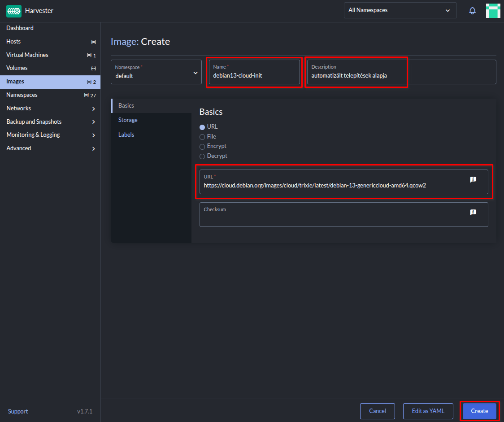This screenshot has width=504, height=422.
Task: Select the Decrypt radio option
Action: click(x=202, y=157)
